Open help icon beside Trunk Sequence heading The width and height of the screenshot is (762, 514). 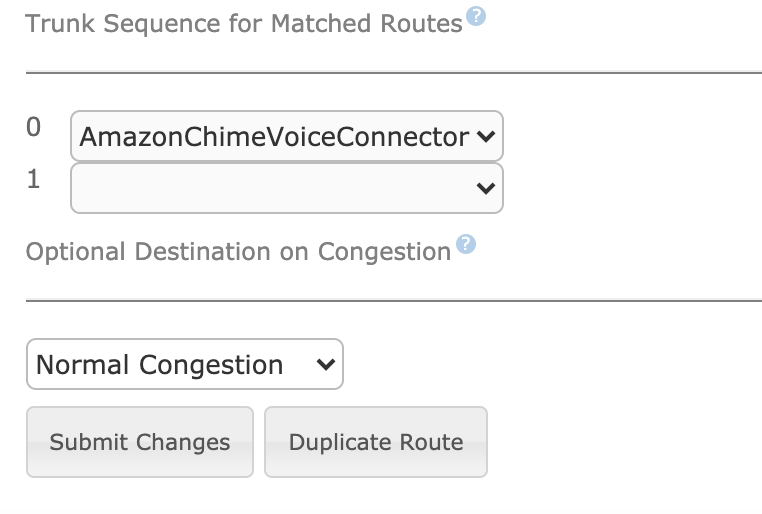pyautogui.click(x=476, y=16)
